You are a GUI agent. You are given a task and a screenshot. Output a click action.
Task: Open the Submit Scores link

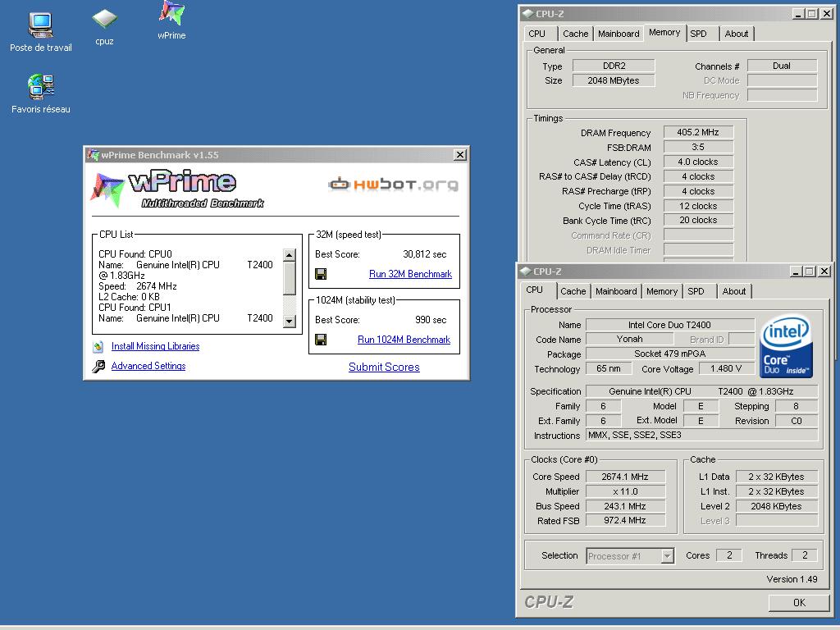pos(384,367)
